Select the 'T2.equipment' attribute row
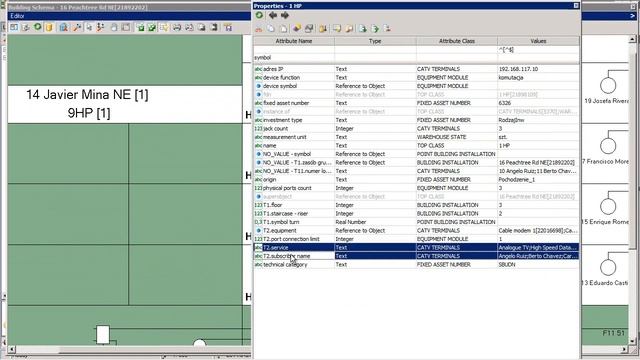The width and height of the screenshot is (640, 360). (416, 231)
